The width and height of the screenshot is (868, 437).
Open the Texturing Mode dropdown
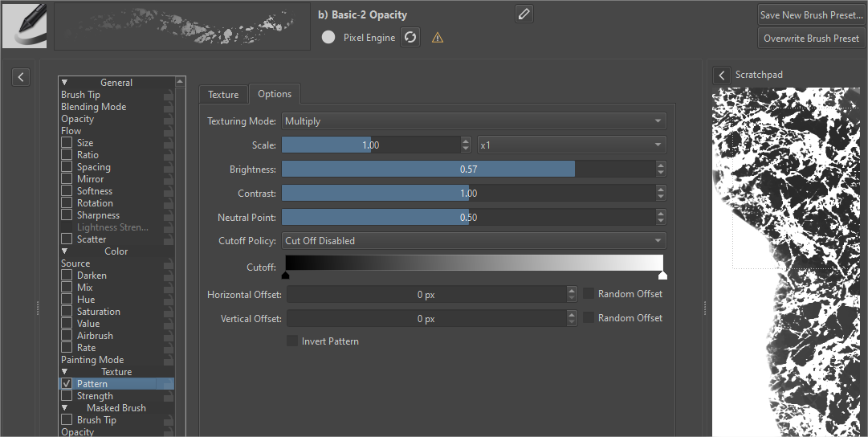click(x=474, y=121)
